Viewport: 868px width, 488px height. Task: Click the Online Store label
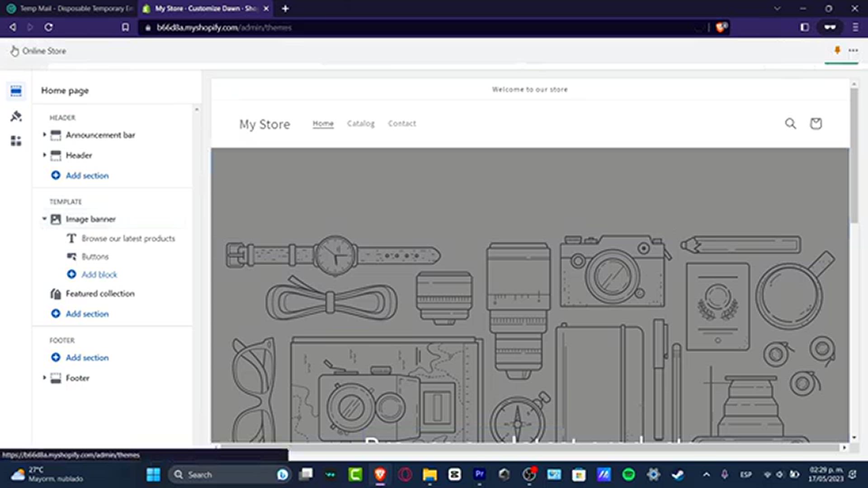[x=44, y=51]
